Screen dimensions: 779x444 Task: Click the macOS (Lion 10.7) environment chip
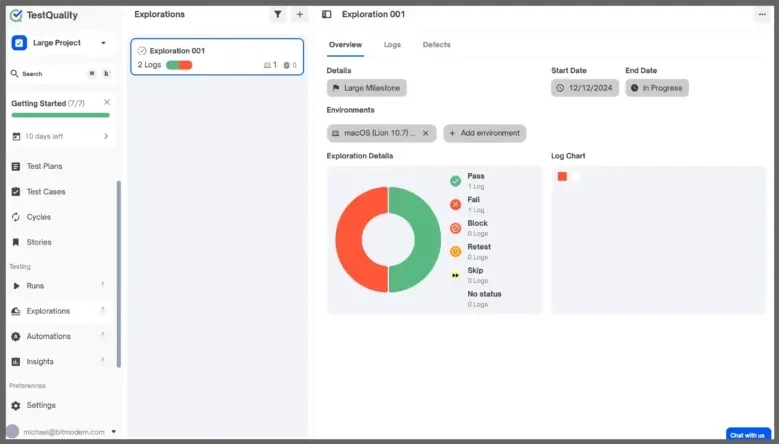382,133
